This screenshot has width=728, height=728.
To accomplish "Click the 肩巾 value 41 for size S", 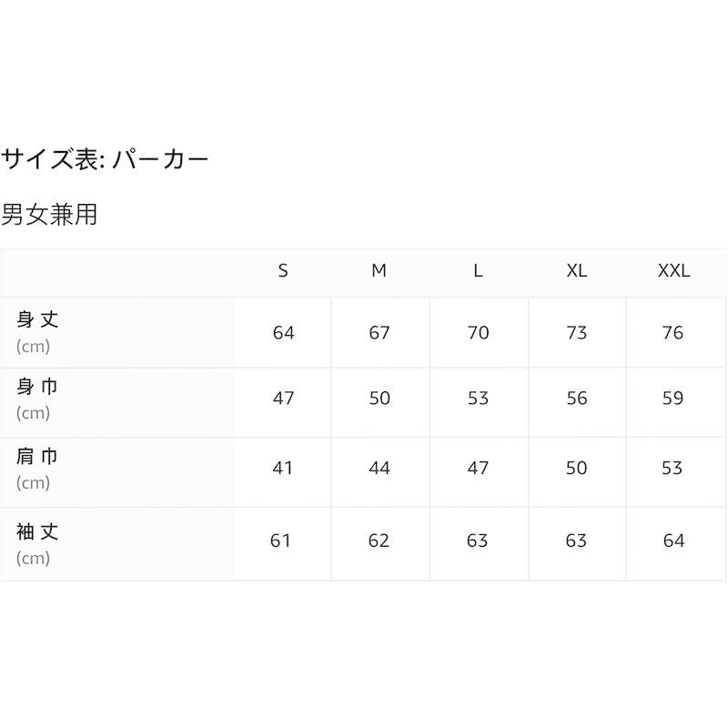I will (283, 468).
